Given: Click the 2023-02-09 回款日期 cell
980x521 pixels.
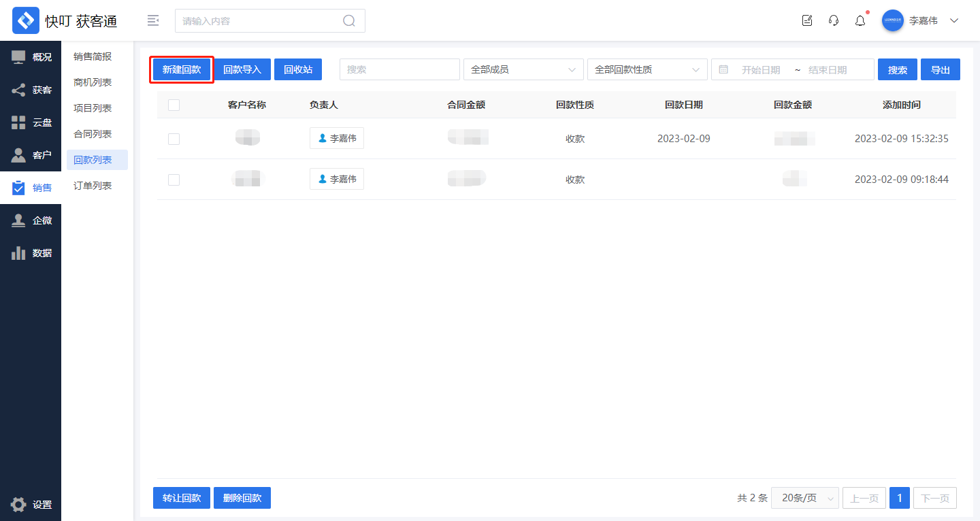Looking at the screenshot, I should coord(684,139).
